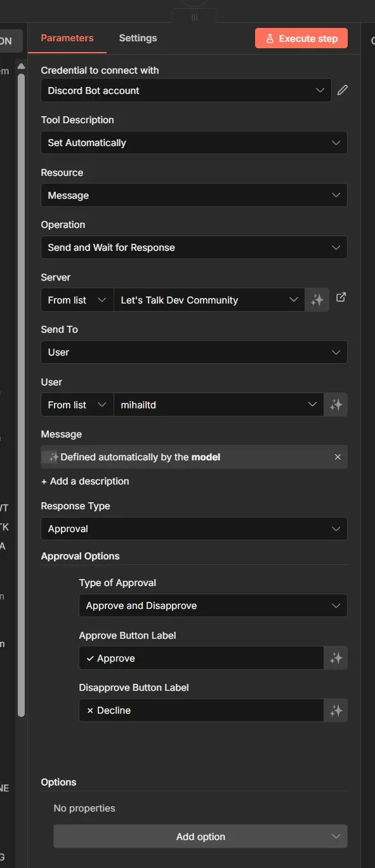
Task: Change the Operation selection
Action: pyautogui.click(x=194, y=247)
